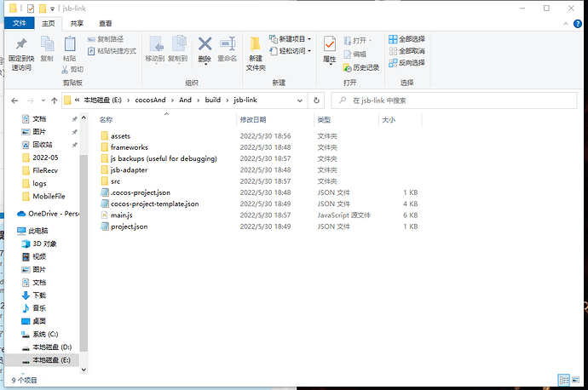This screenshot has width=588, height=390.
Task: Click 本地磁盘 (E:) in address breadcrumb
Action: tap(103, 100)
